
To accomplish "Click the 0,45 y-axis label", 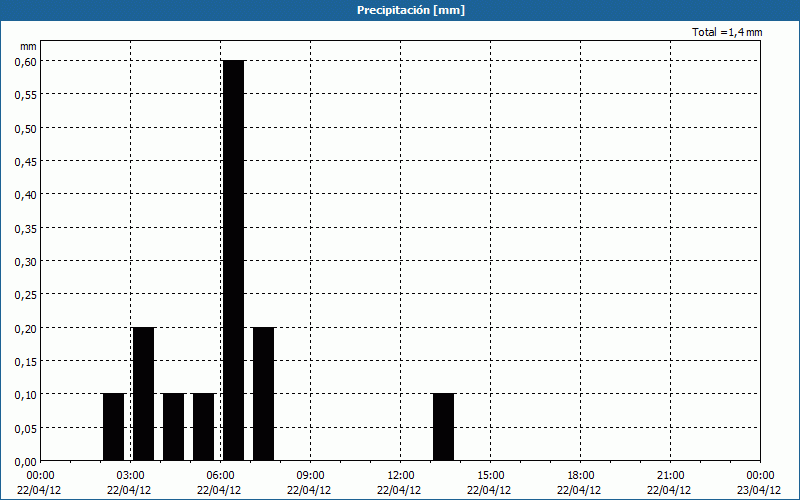I will (26, 161).
